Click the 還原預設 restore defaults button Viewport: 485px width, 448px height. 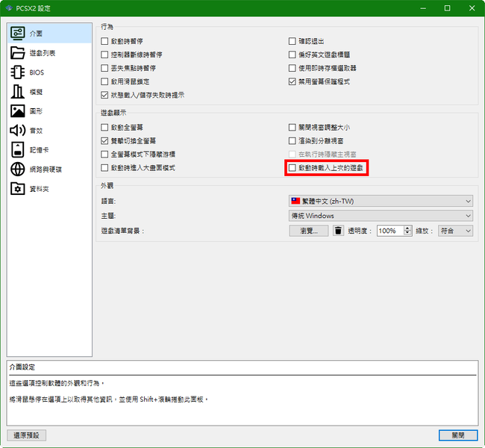click(x=26, y=435)
